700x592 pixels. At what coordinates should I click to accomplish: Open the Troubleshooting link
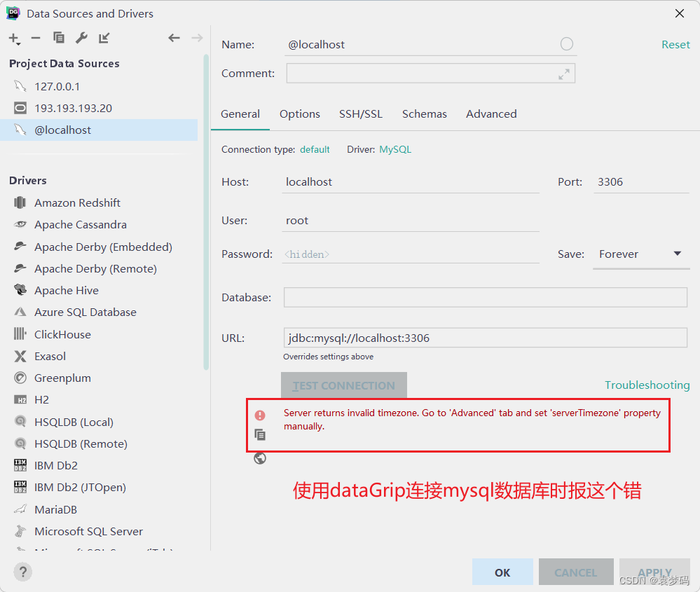coord(647,385)
